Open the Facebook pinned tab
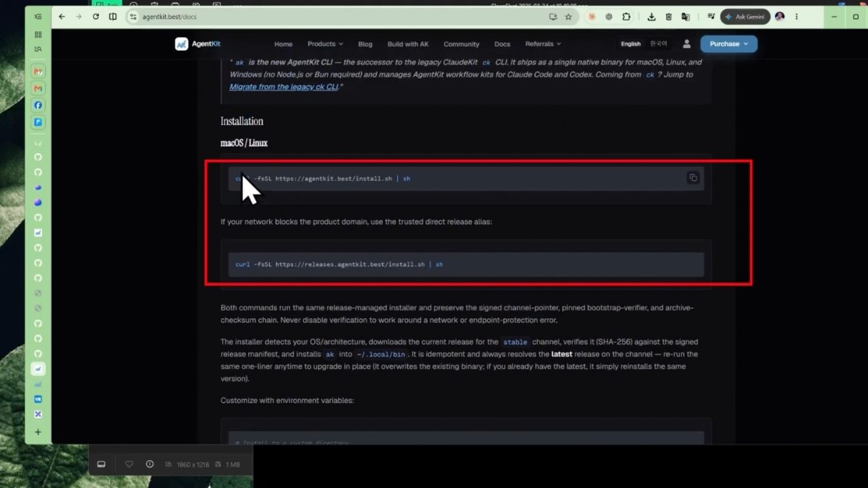The height and width of the screenshot is (488, 868). 38,105
